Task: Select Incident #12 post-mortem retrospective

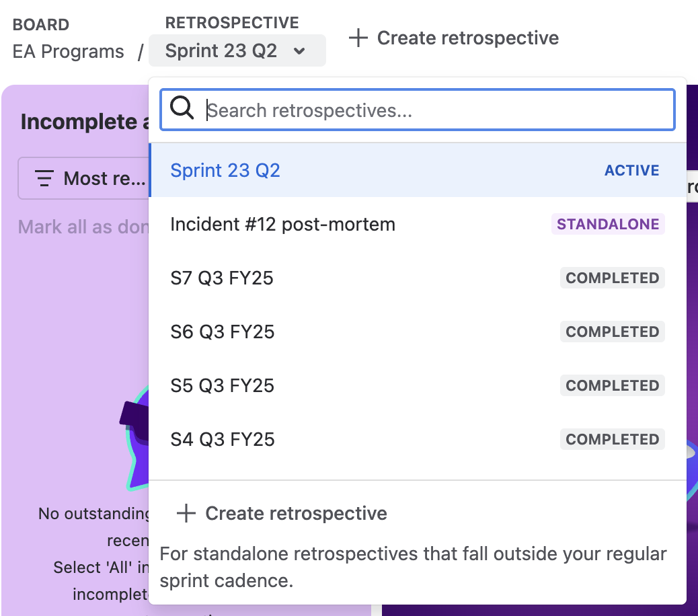Action: pyautogui.click(x=418, y=225)
